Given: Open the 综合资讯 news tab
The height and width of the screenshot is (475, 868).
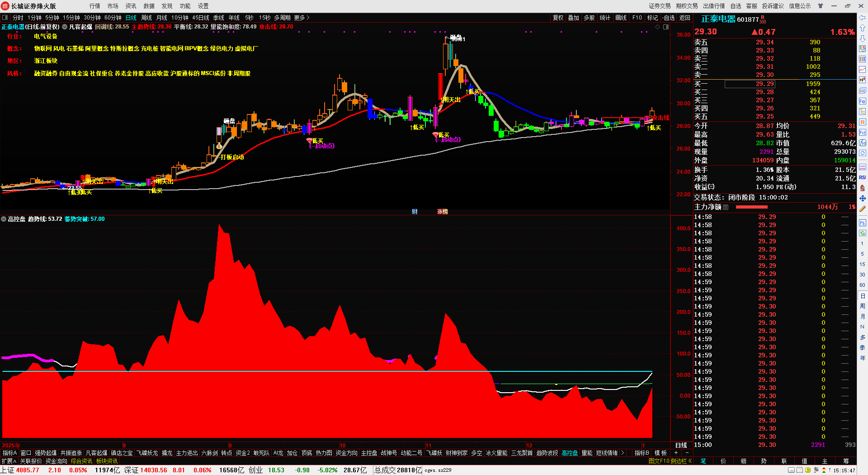Looking at the screenshot, I should 81,461.
